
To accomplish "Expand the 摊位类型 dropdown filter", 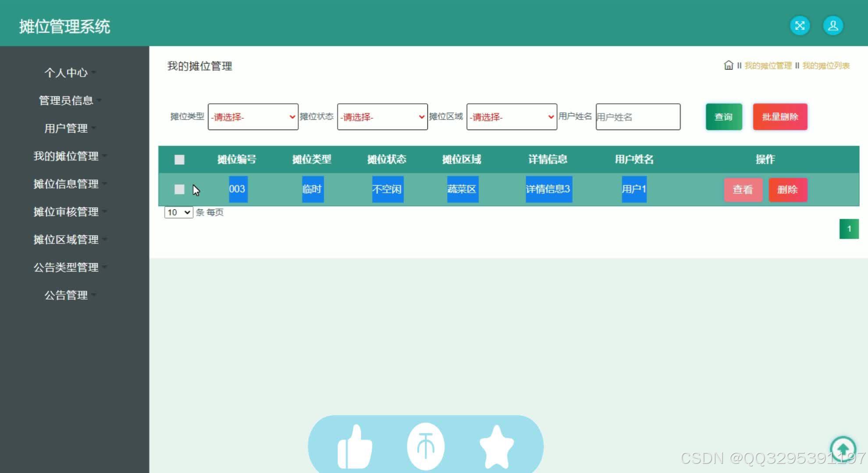I will pos(253,116).
